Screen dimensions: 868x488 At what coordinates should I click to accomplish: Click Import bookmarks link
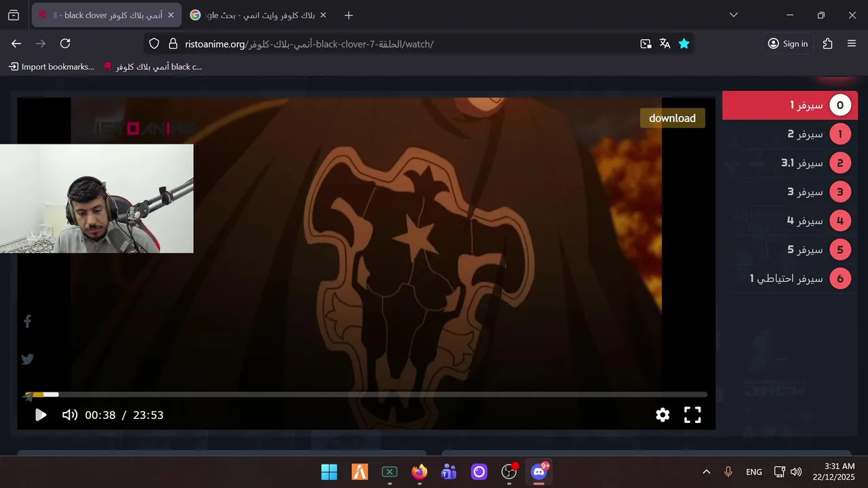52,66
